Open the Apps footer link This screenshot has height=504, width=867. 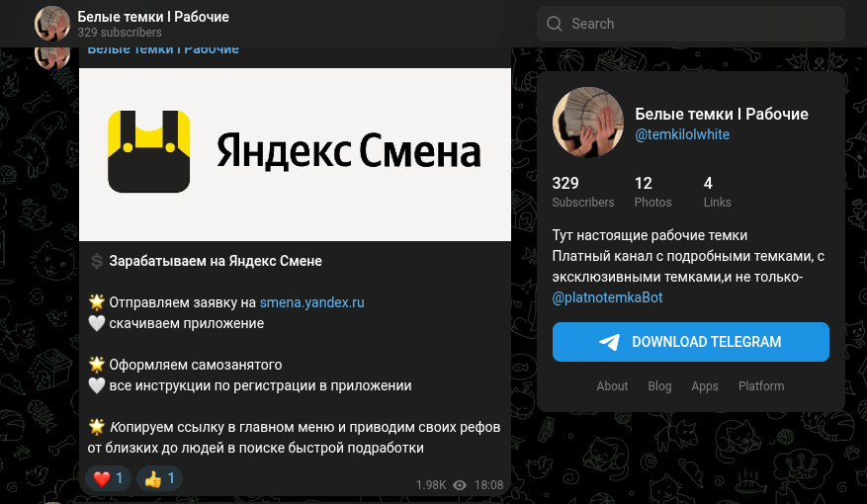(x=705, y=385)
